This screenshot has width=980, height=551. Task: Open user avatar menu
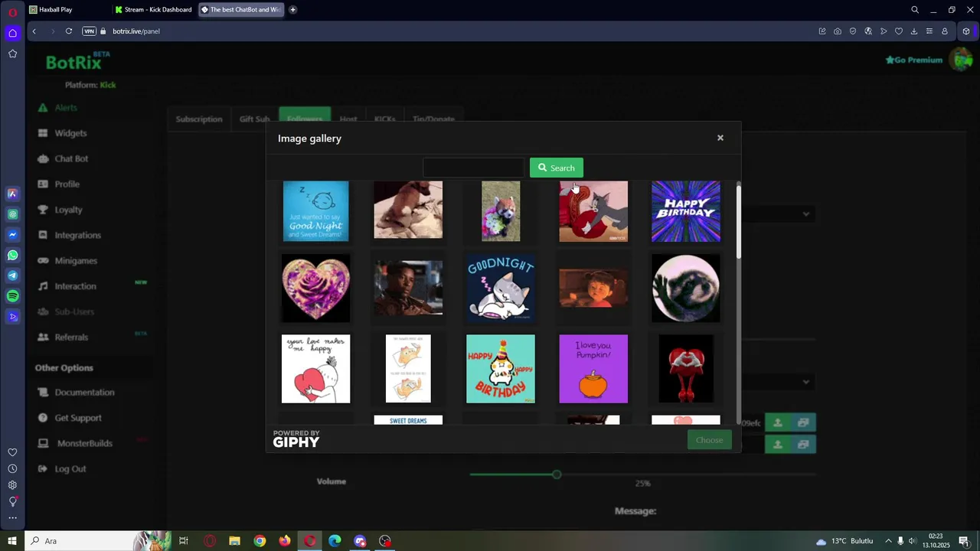click(960, 59)
